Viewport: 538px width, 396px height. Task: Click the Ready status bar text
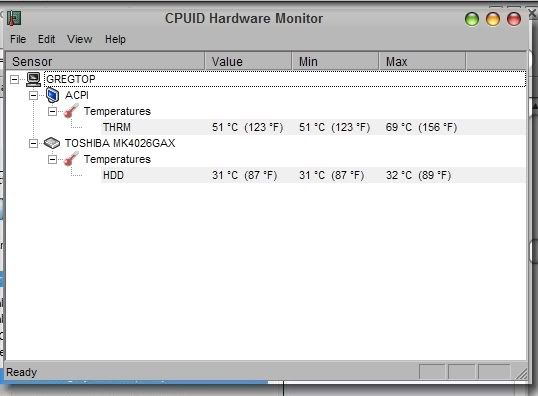pyautogui.click(x=22, y=372)
